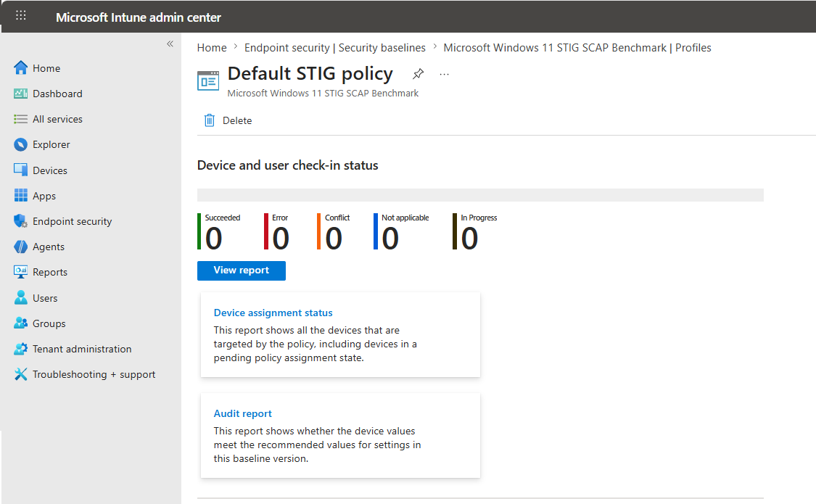The image size is (816, 504).
Task: Click the Microsoft Intune admin center title
Action: 139,17
